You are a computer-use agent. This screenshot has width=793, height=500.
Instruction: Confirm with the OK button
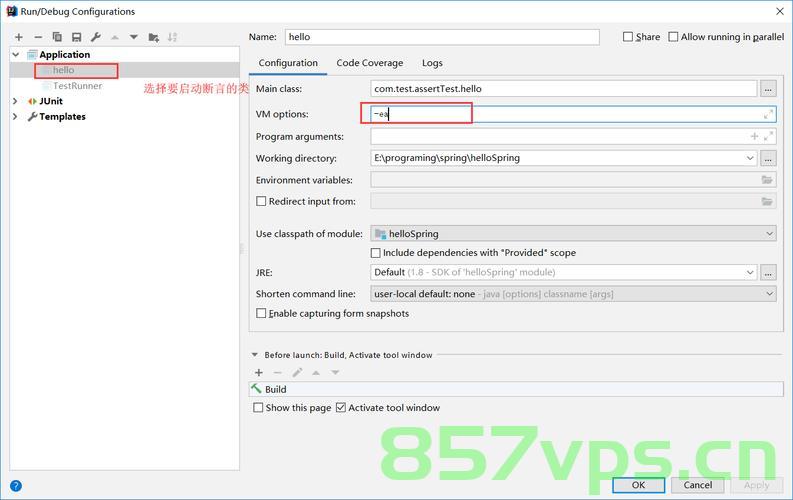638,485
